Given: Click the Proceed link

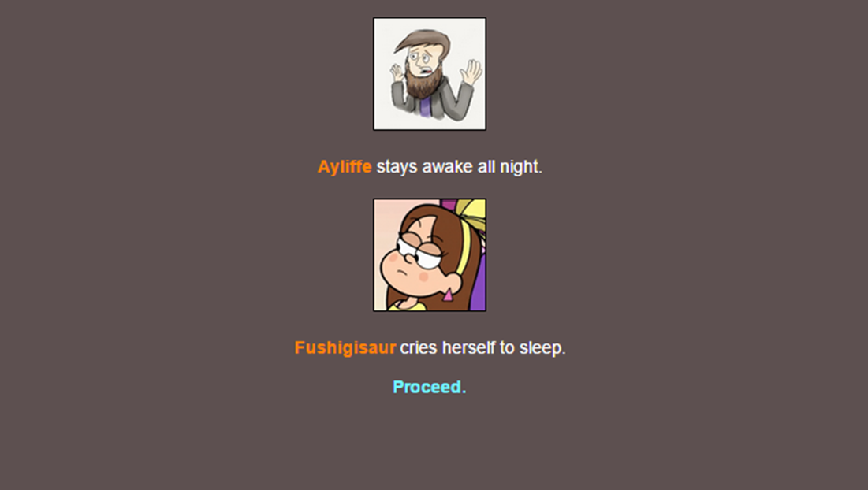Looking at the screenshot, I should [430, 387].
